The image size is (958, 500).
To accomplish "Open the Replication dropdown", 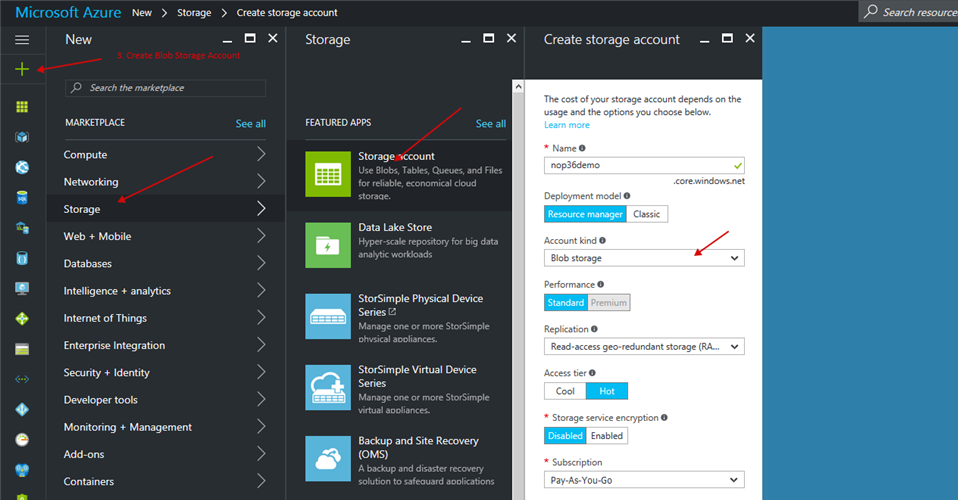I will click(x=644, y=347).
